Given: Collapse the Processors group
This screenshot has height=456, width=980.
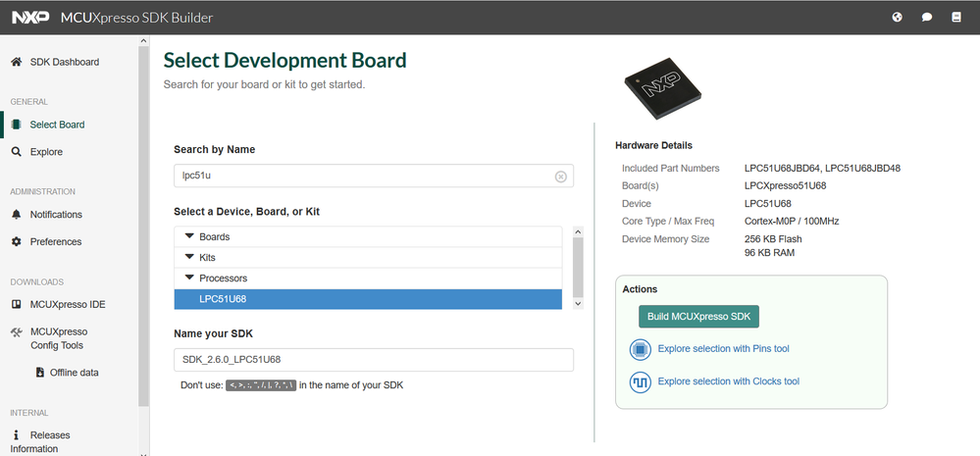Looking at the screenshot, I should click(x=189, y=279).
